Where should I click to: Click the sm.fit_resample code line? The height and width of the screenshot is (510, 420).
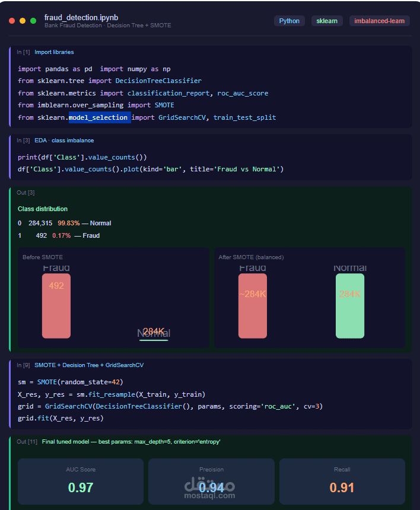point(112,394)
